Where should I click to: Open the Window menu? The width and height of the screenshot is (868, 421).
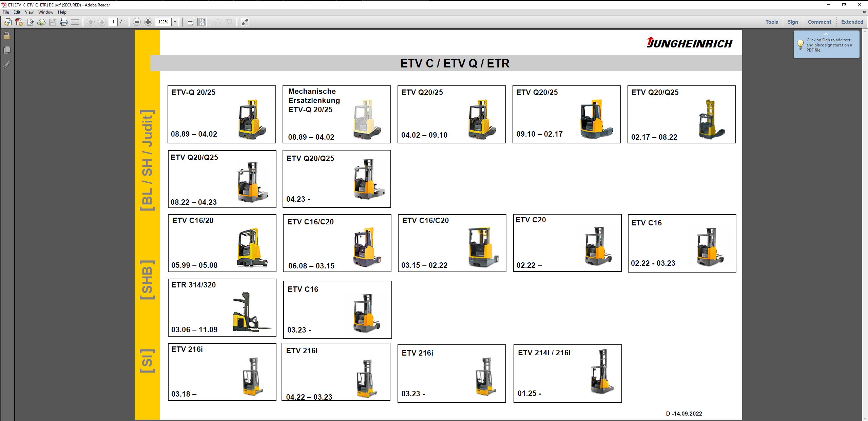(x=45, y=12)
